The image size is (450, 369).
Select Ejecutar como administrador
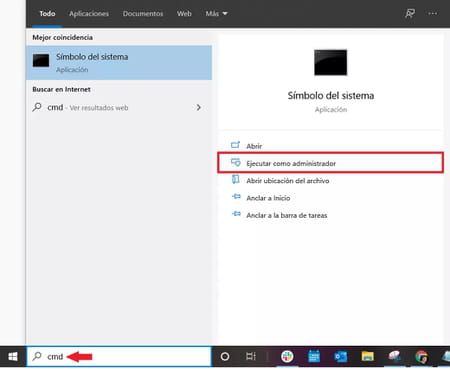coord(330,163)
